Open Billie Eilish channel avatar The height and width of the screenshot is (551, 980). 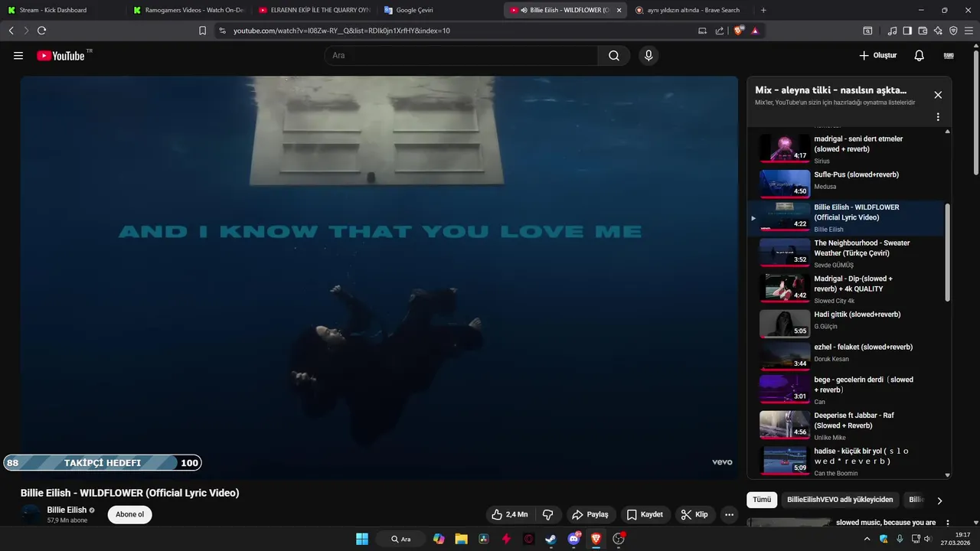31,514
